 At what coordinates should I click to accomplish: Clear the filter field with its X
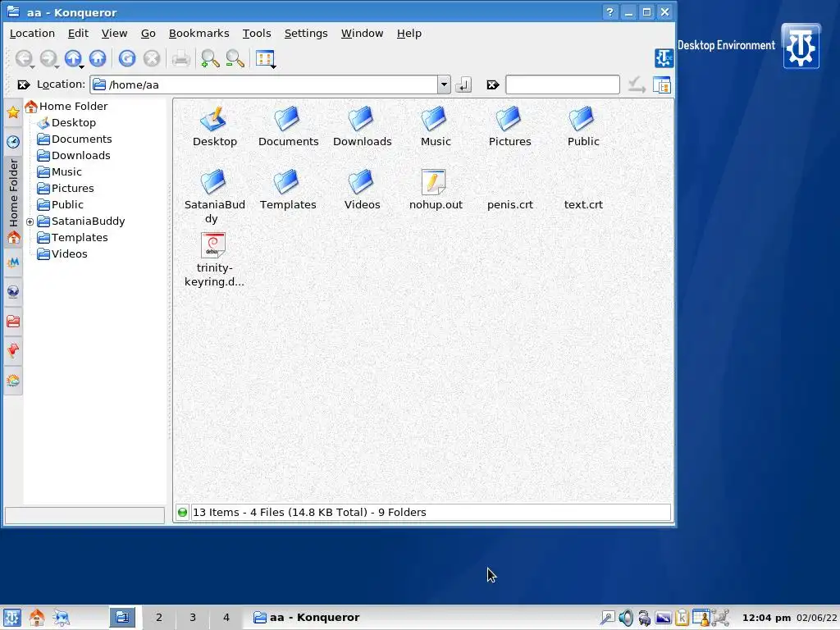click(x=493, y=84)
